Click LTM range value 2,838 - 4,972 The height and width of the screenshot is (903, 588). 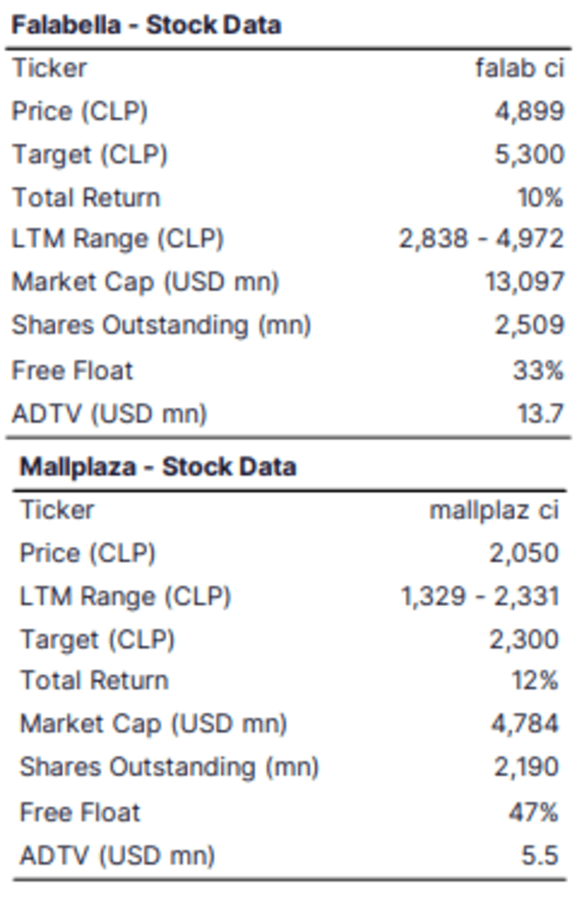tap(481, 240)
